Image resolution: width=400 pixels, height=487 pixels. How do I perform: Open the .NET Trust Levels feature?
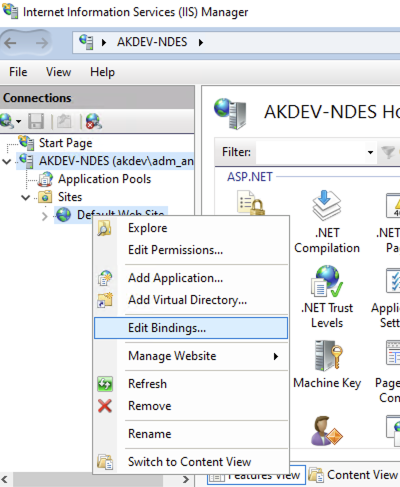[x=327, y=297]
